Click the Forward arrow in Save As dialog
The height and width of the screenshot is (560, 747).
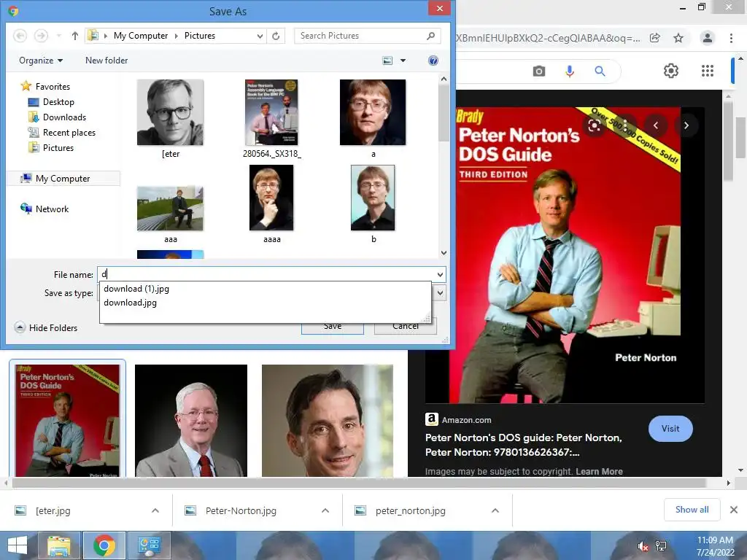click(41, 36)
